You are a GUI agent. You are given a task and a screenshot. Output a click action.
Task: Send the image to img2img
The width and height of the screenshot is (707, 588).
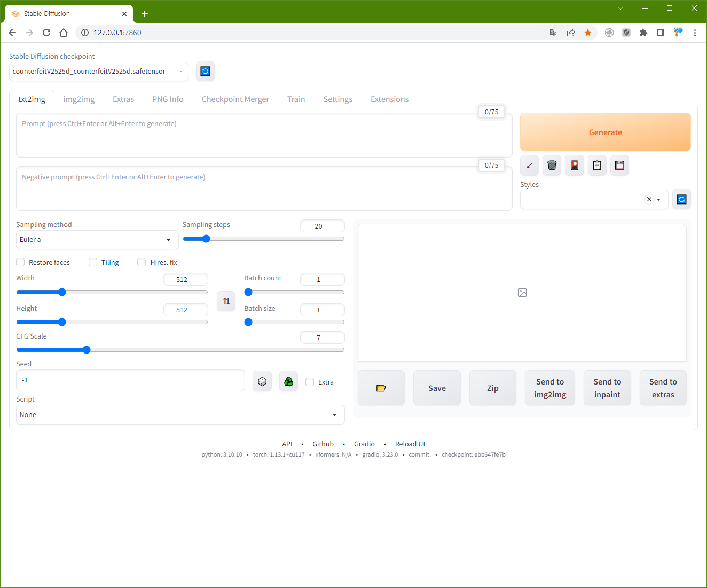point(550,388)
